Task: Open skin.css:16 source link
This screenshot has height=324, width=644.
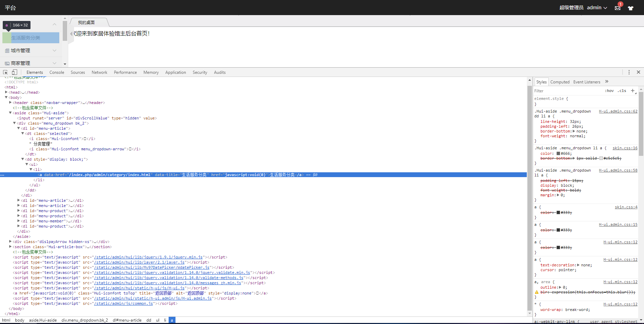Action: pyautogui.click(x=625, y=148)
